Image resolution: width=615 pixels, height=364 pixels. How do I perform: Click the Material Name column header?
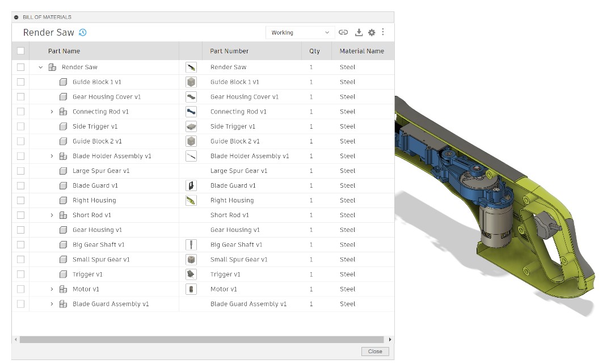point(361,51)
